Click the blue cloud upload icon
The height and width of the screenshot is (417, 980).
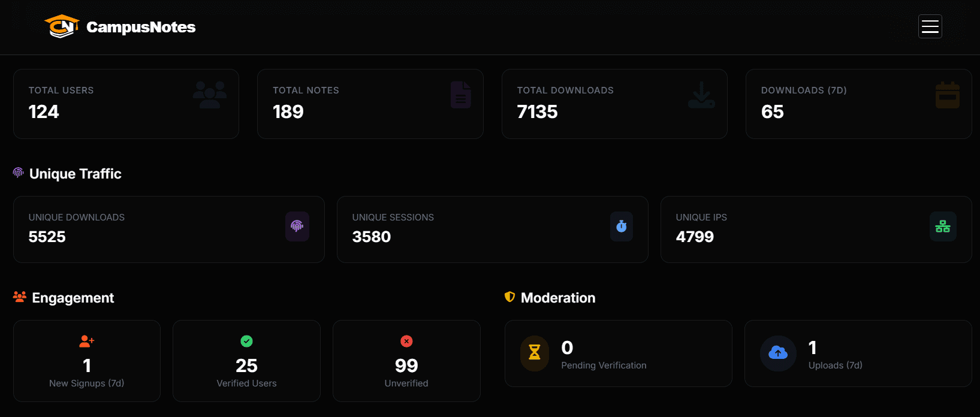click(x=778, y=353)
